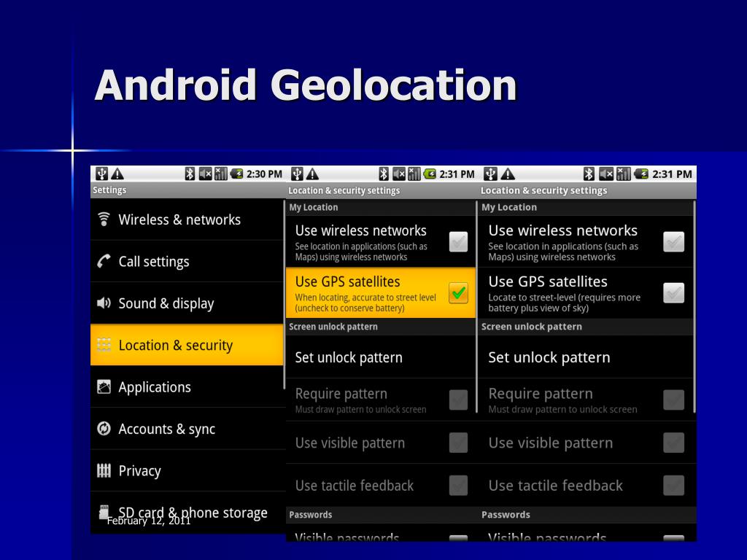Tap scrollbar of middle Location & security screen
Viewport: 747px width, 560px height.
pos(476,306)
